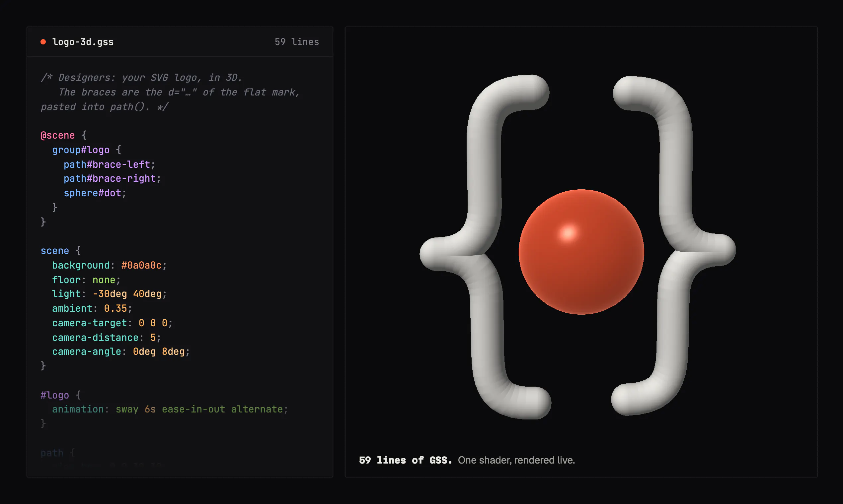Click the light value -30deg 40deg
Image resolution: width=843 pixels, height=504 pixels.
tap(127, 294)
